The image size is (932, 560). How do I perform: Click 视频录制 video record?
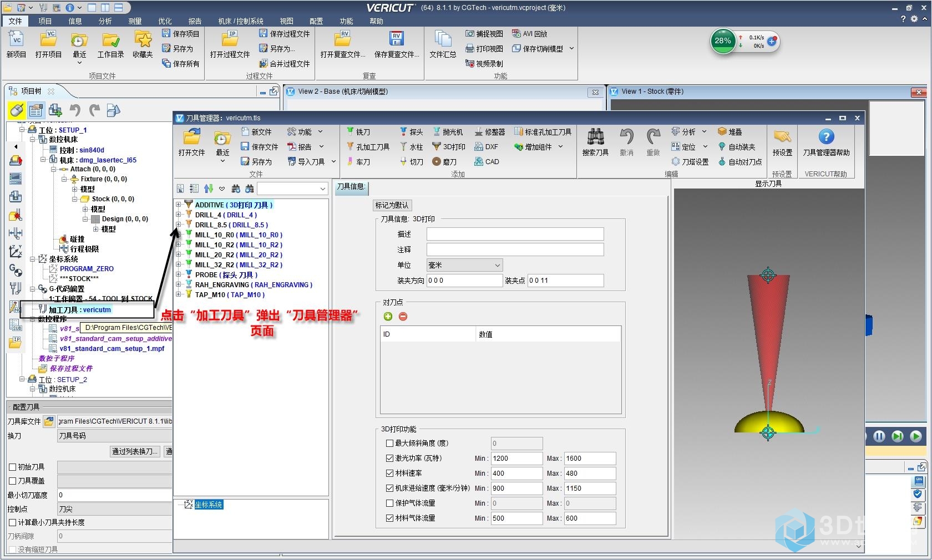coord(484,64)
